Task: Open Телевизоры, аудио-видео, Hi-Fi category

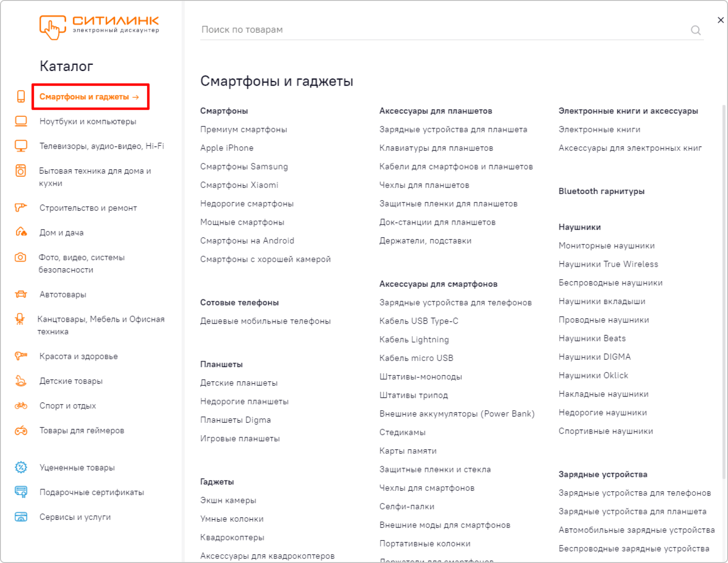Action: pyautogui.click(x=102, y=146)
